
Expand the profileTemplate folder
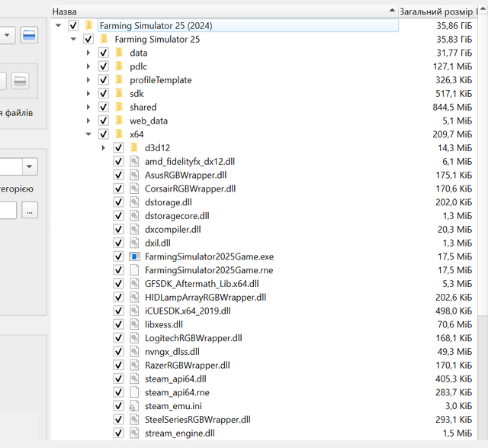88,80
